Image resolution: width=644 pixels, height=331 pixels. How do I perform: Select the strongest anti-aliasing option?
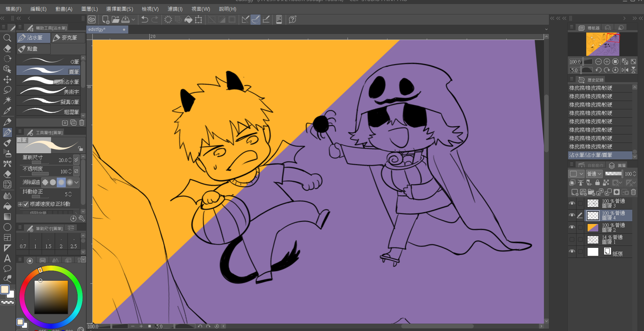tap(69, 182)
